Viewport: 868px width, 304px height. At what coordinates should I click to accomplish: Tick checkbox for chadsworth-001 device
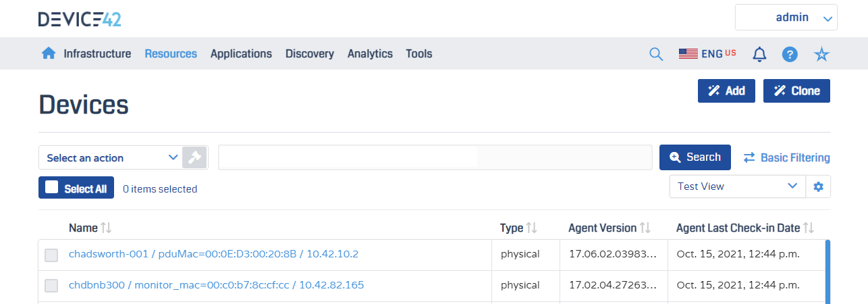coord(51,255)
